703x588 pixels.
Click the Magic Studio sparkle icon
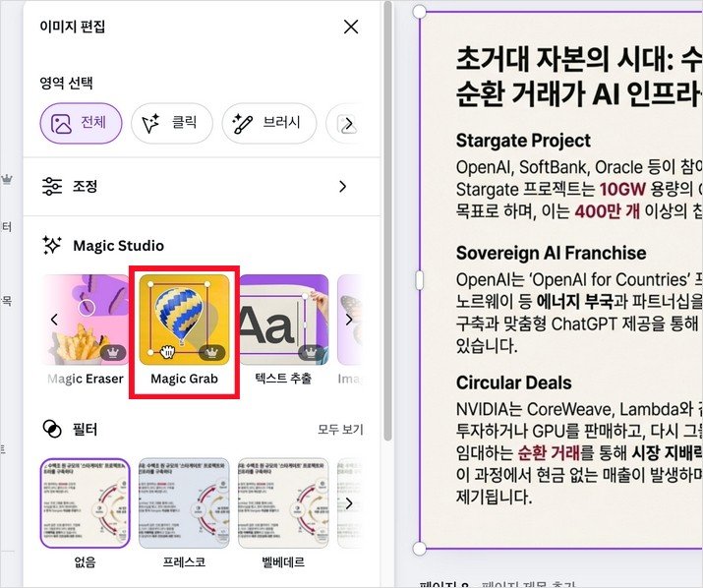pyautogui.click(x=52, y=246)
